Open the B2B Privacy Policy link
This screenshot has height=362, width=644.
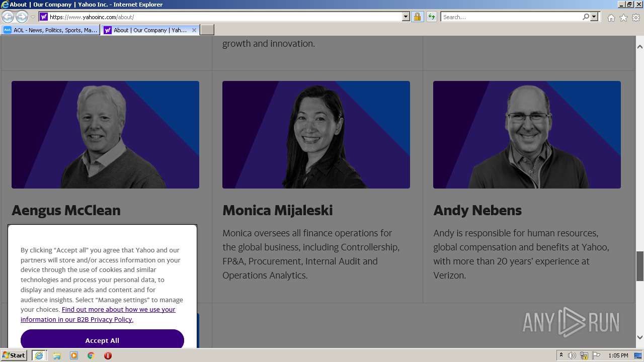click(x=98, y=314)
